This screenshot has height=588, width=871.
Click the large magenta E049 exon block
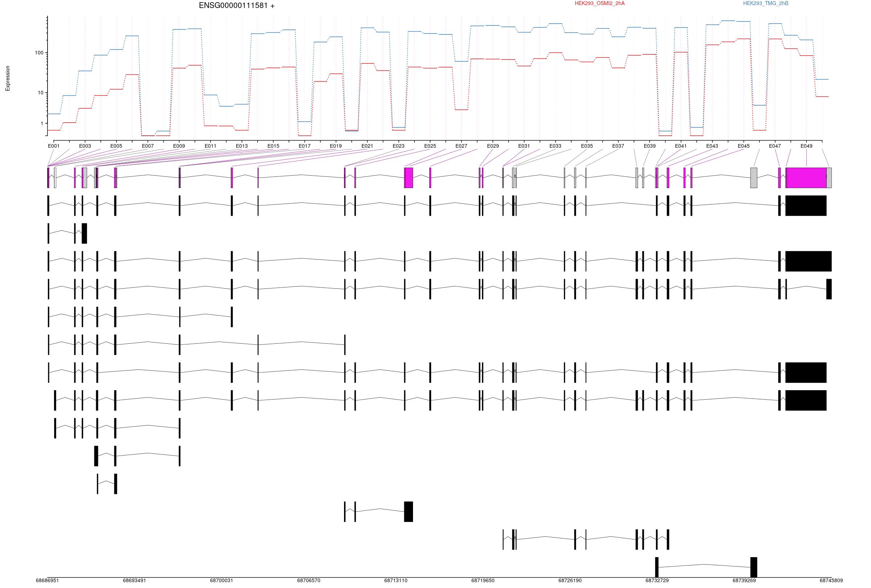806,177
